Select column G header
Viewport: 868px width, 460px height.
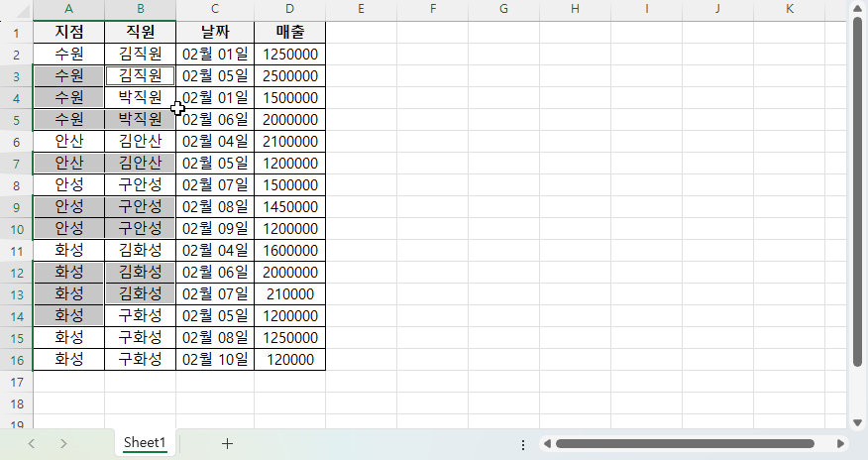pyautogui.click(x=503, y=9)
